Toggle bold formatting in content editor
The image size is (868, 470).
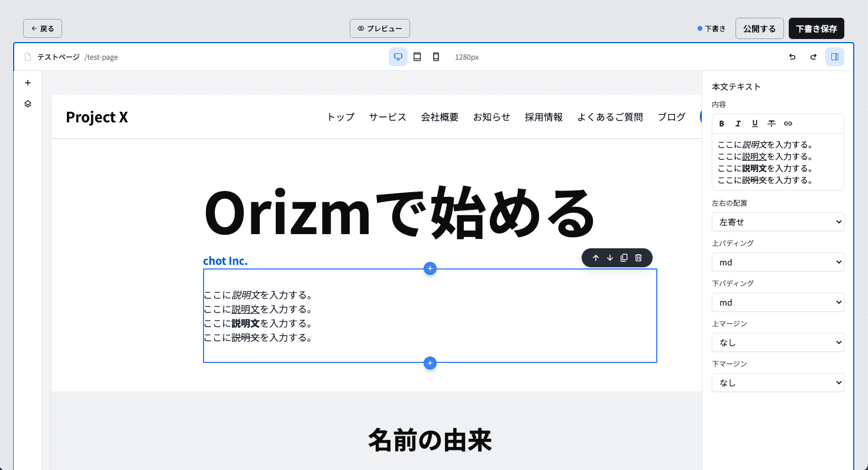tap(721, 124)
